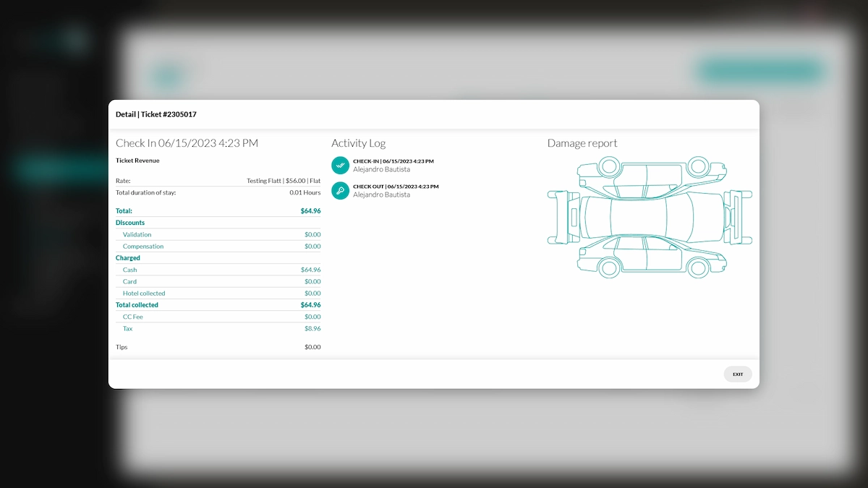Click the 'Activity Log' heading
This screenshot has height=488, width=868.
tap(359, 143)
